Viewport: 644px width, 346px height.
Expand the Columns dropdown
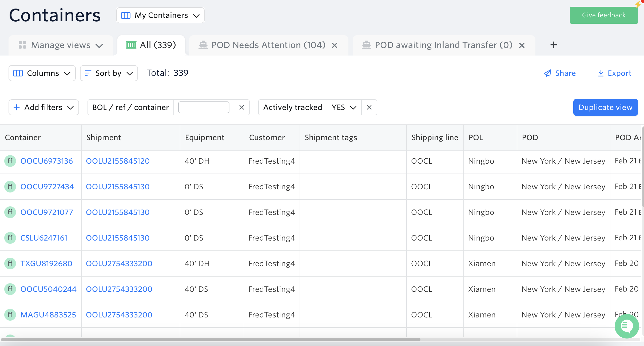(x=42, y=73)
